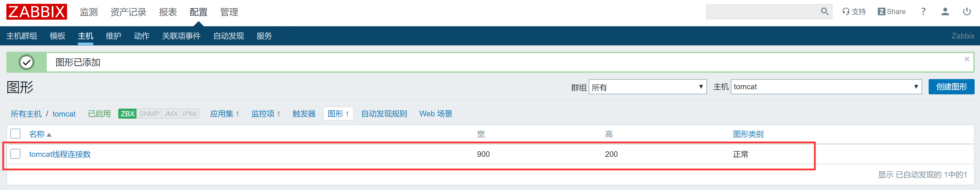Sort by the 名称 column header

40,134
